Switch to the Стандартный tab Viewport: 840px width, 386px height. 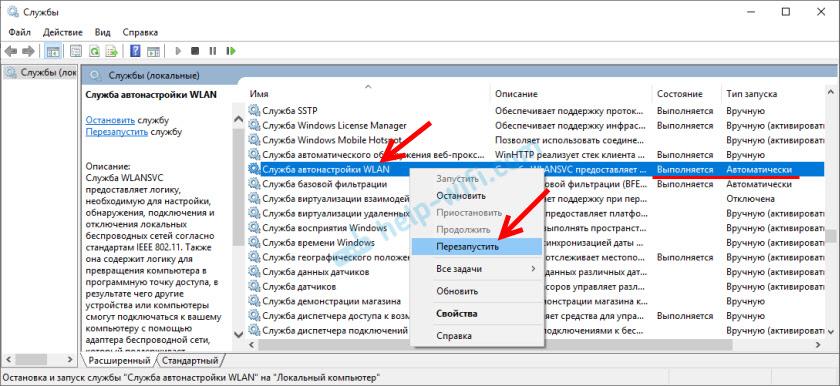pyautogui.click(x=190, y=360)
